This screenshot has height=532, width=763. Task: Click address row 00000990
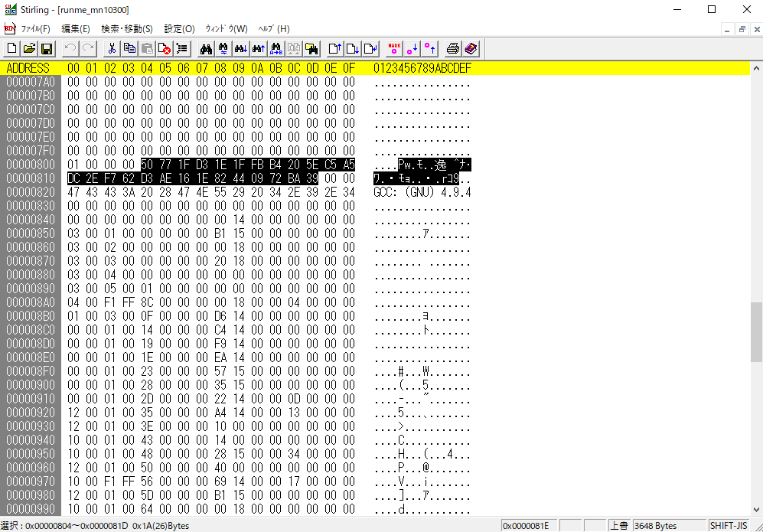pos(31,508)
